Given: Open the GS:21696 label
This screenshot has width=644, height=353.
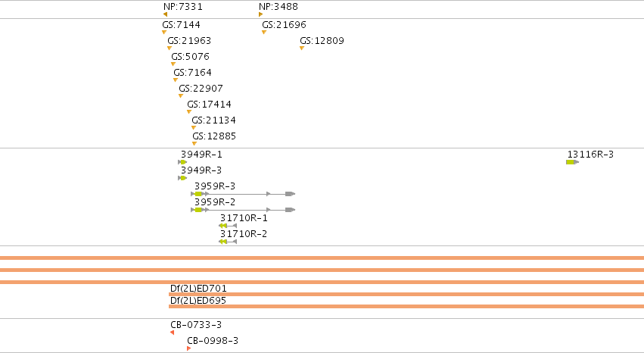Looking at the screenshot, I should point(285,25).
